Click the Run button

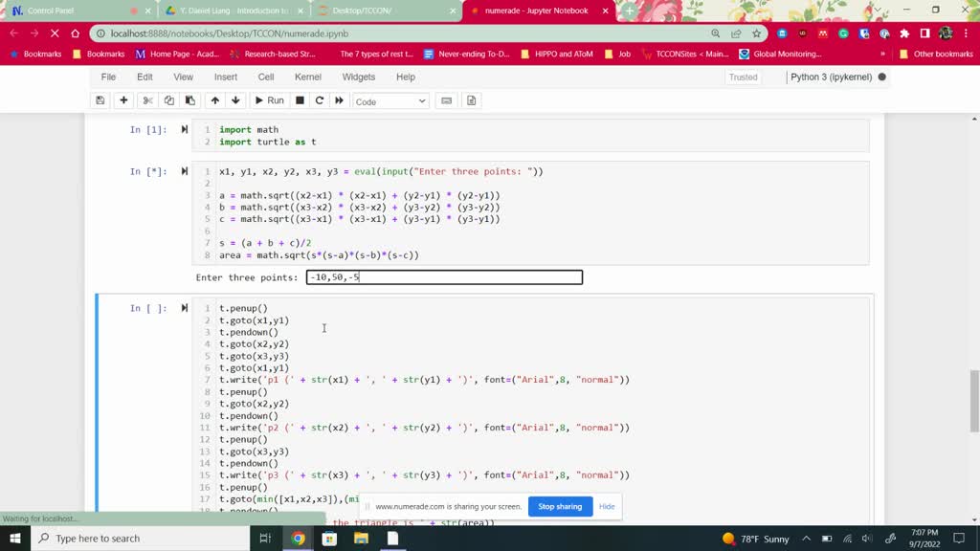(271, 100)
